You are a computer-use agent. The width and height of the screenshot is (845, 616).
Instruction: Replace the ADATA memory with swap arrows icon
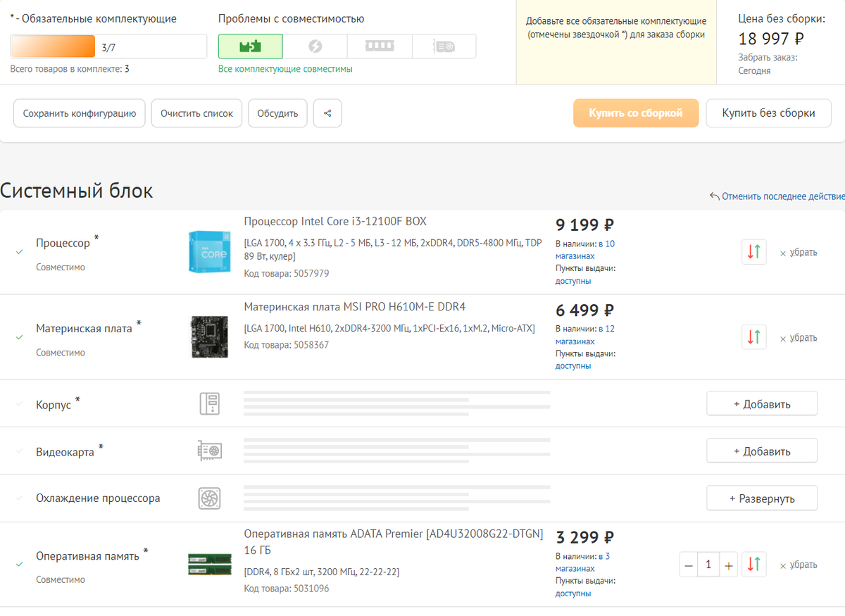[754, 564]
